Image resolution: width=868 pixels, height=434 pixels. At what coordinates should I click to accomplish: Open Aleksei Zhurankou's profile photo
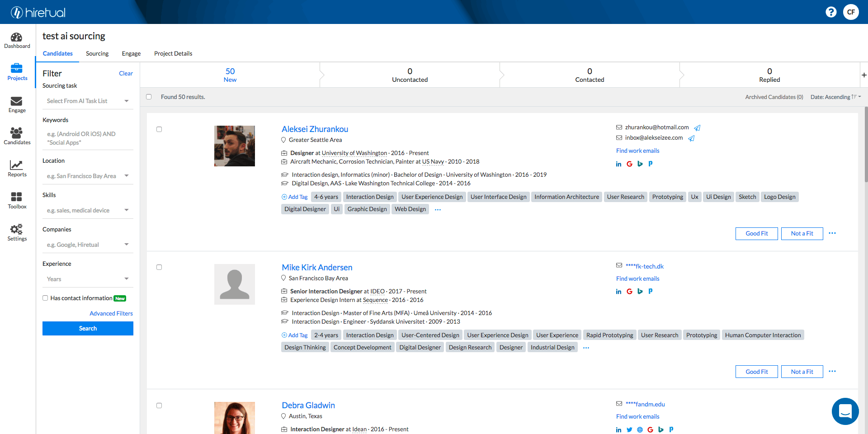tap(234, 146)
